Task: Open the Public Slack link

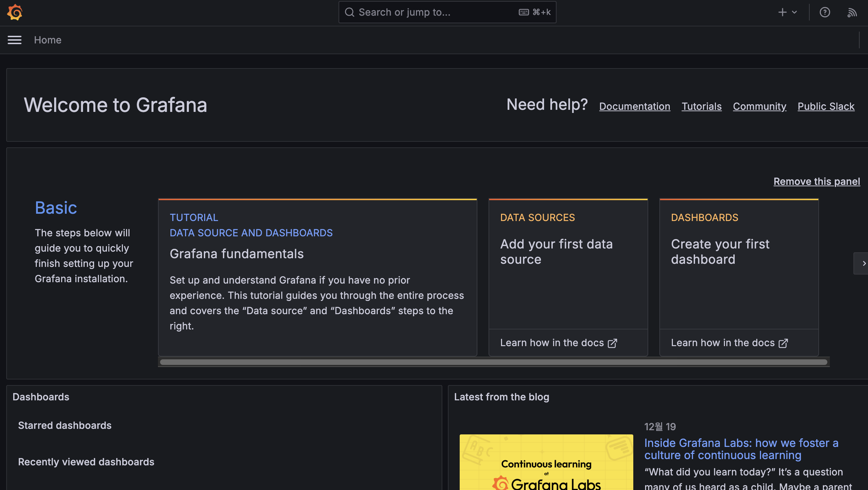Action: (x=826, y=106)
